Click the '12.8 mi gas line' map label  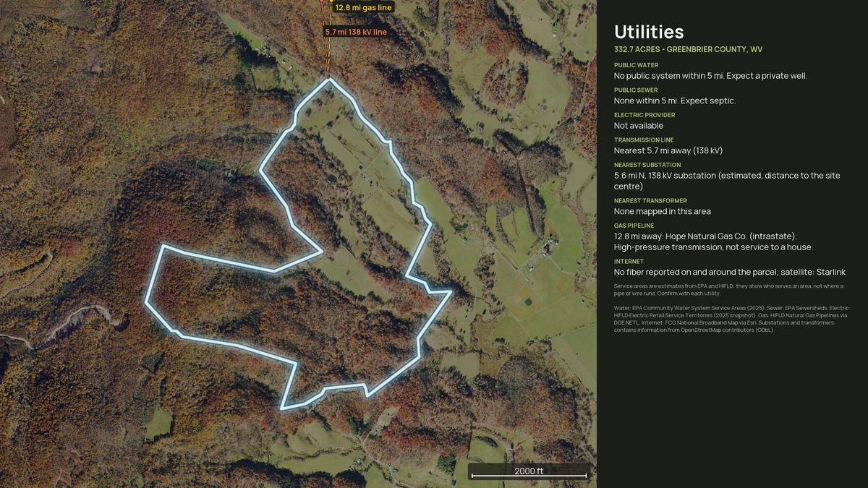pos(363,7)
